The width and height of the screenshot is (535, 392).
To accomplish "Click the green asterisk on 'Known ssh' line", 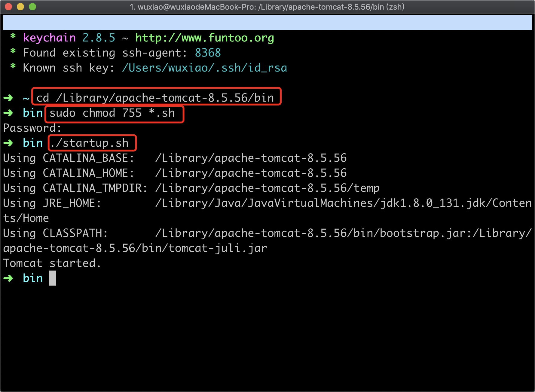I will click(x=13, y=67).
